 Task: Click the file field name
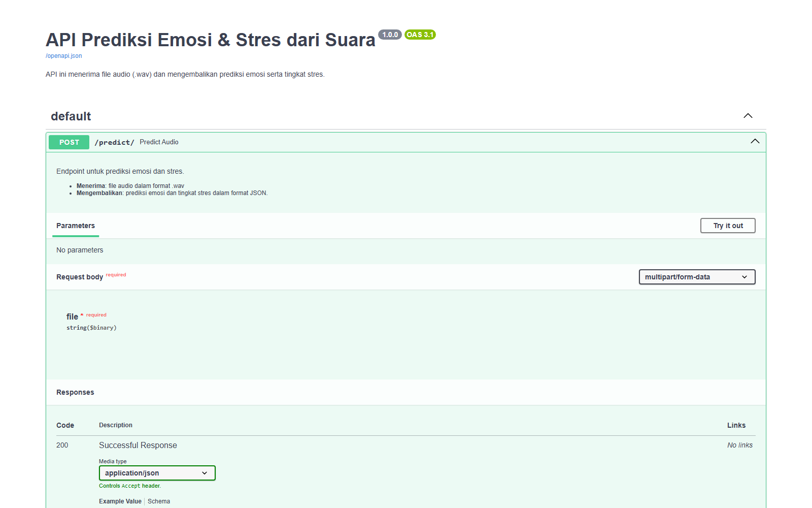[72, 316]
